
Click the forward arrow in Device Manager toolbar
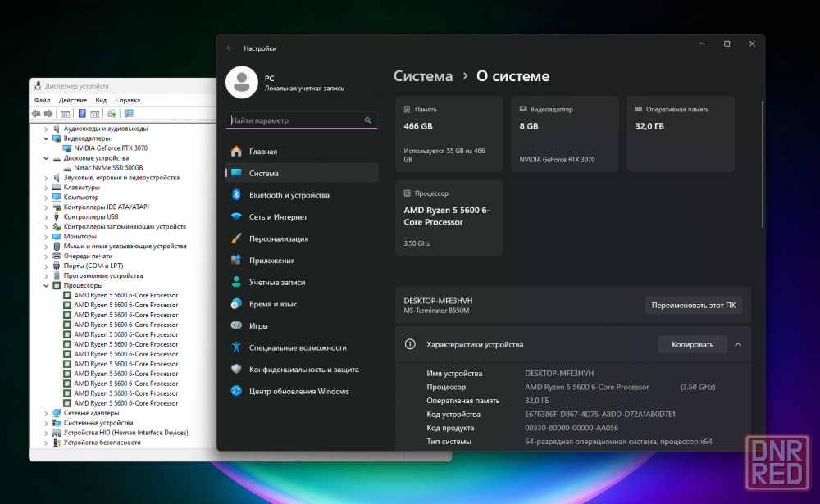[48, 113]
